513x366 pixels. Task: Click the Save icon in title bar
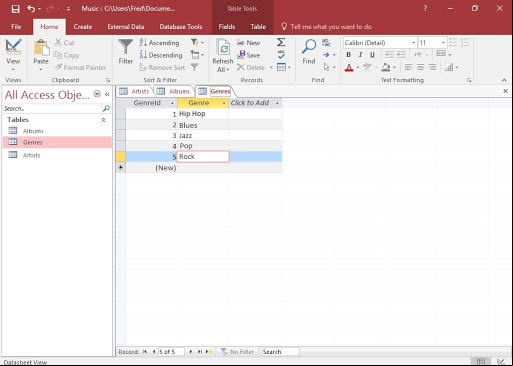coord(15,9)
